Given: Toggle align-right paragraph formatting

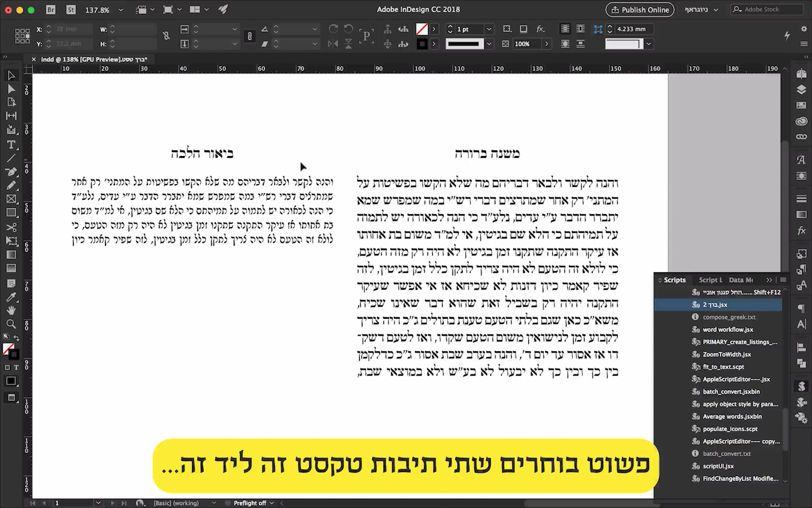Looking at the screenshot, I should point(581,28).
